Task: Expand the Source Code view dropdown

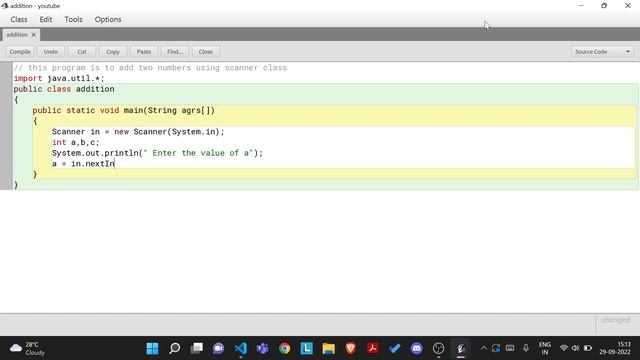Action: (x=602, y=52)
